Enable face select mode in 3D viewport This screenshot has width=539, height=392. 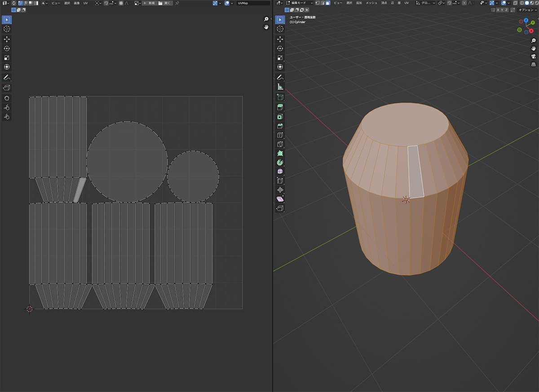[328, 3]
